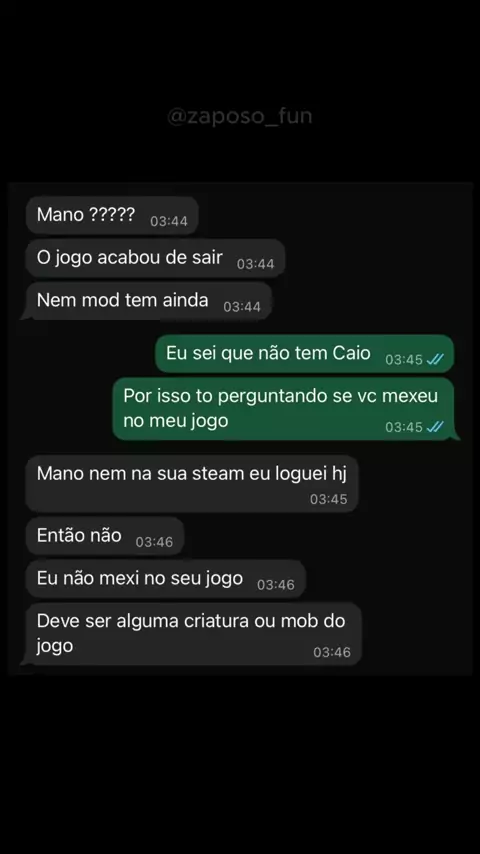Viewport: 480px width, 854px height.
Task: Tap the 03:44 timestamp beside 'Mano ?????'
Action: (169, 221)
